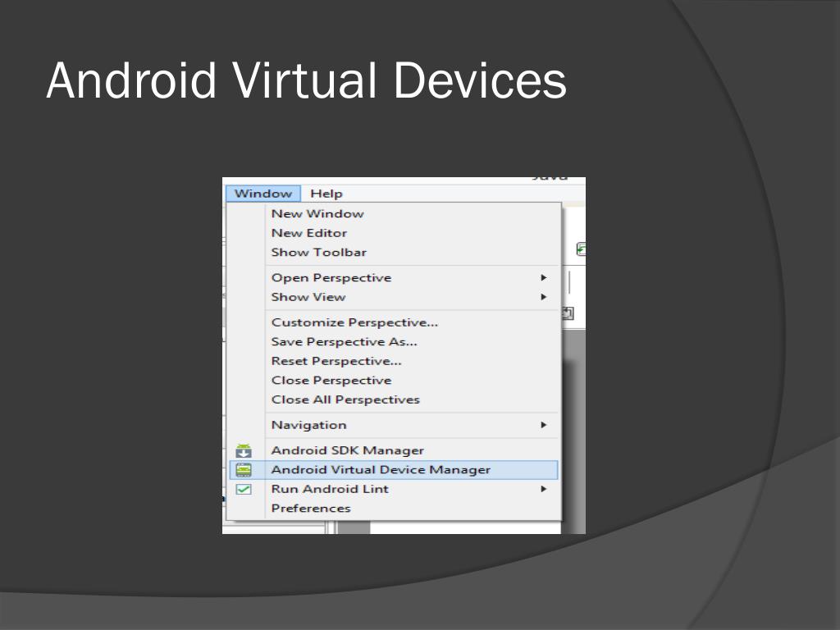Click the Run Android Lint checkmark icon
840x630 pixels.
click(244, 489)
